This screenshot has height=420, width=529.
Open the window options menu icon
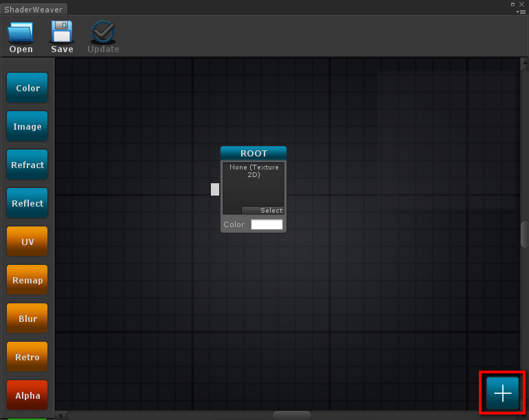pos(521,12)
